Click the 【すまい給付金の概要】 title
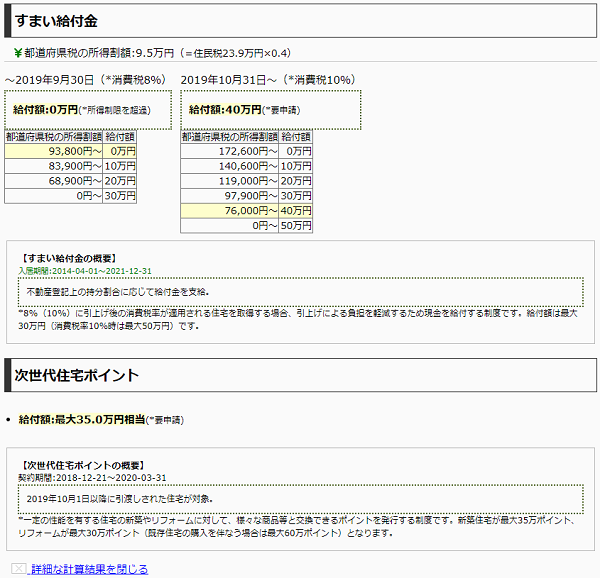Viewport: 600px width, 578px height. coord(67,259)
